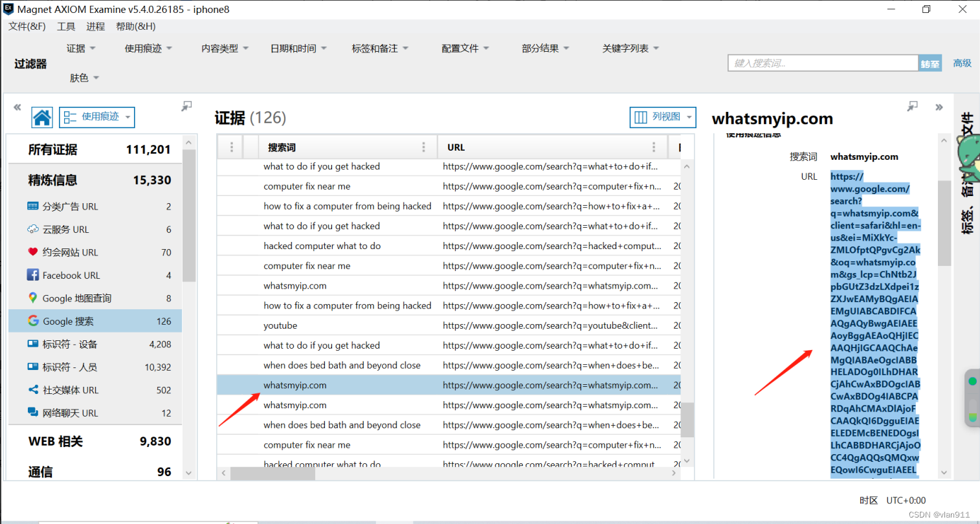Open the Help menu
This screenshot has height=524, width=980.
coord(136,27)
